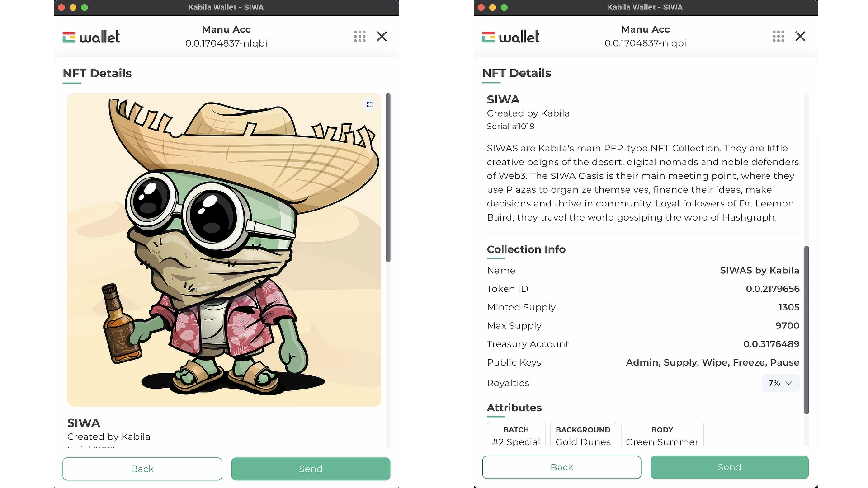The width and height of the screenshot is (868, 488).
Task: Expand the 7% Royalties dropdown
Action: click(780, 383)
